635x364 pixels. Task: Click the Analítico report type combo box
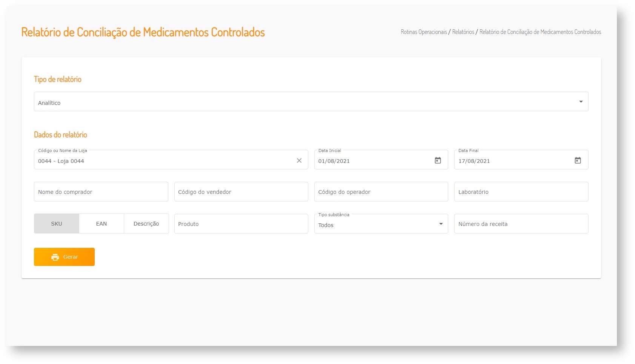[x=302, y=102]
